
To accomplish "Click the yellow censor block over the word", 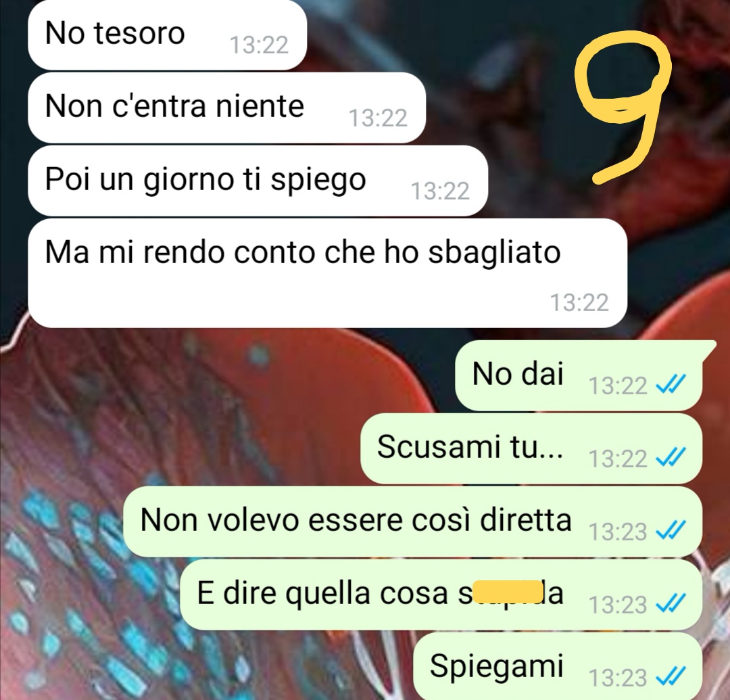I will pyautogui.click(x=508, y=592).
